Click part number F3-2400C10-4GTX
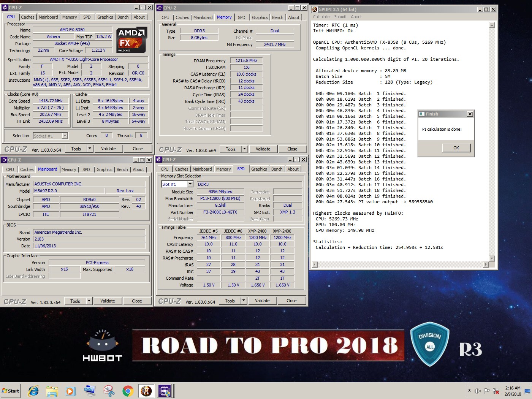 [x=220, y=212]
